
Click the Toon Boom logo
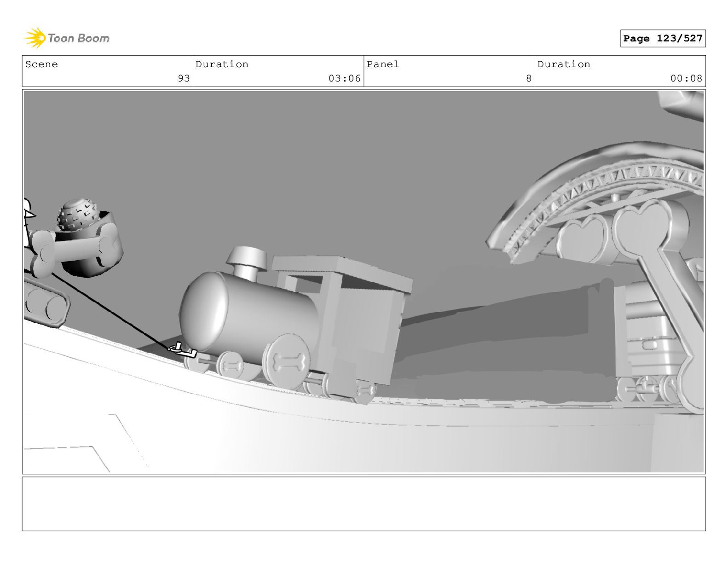click(x=67, y=38)
